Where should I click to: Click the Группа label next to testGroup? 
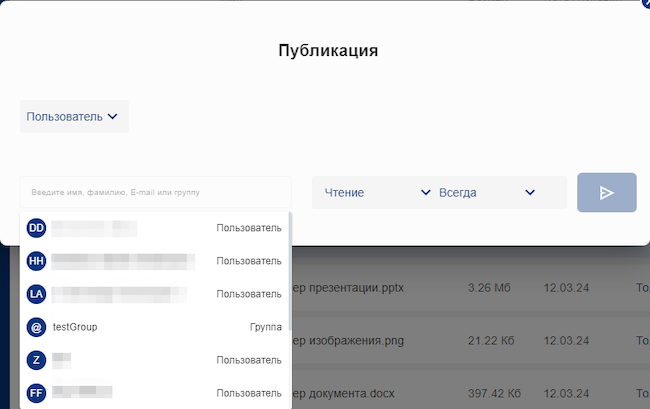[x=266, y=327]
